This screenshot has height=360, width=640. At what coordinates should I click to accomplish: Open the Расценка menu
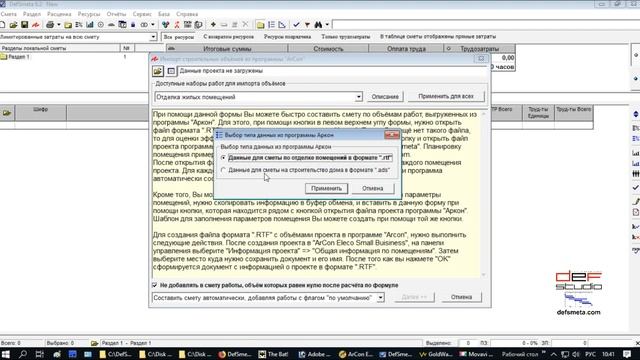[x=59, y=14]
